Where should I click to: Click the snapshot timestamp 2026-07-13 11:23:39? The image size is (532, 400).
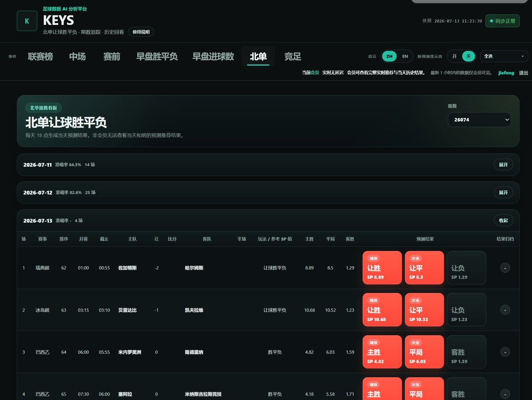pos(458,21)
